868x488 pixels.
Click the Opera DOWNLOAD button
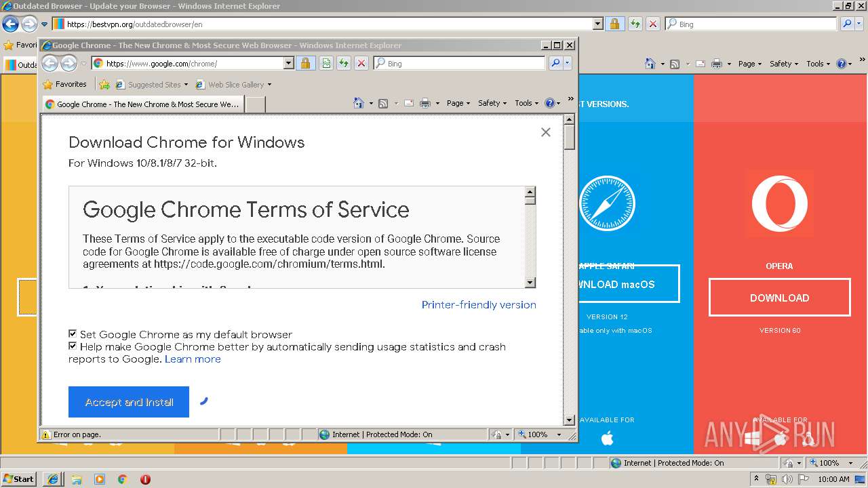pyautogui.click(x=780, y=298)
